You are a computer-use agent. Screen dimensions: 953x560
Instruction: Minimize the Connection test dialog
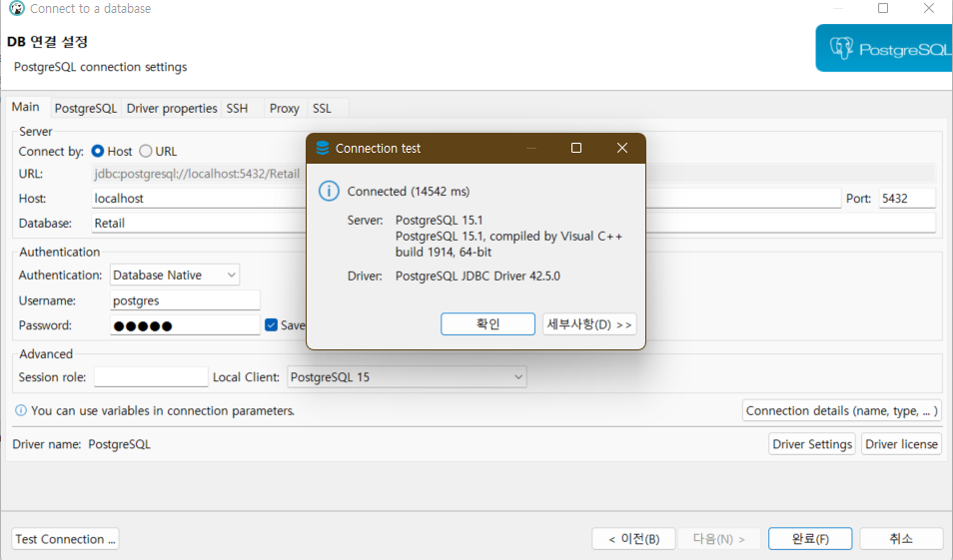531,148
